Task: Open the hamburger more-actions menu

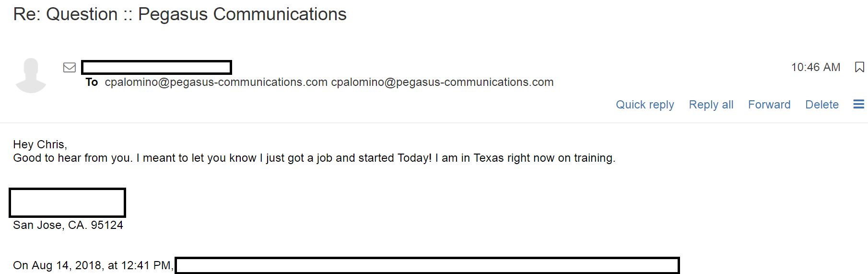Action: [858, 104]
